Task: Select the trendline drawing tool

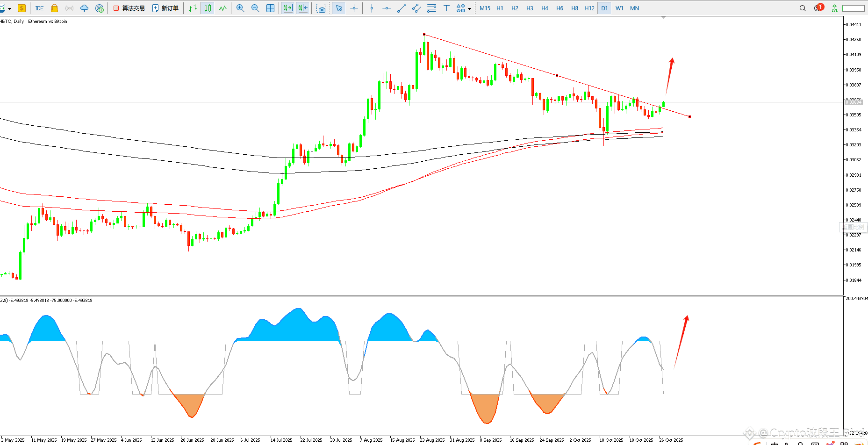Action: pyautogui.click(x=402, y=8)
